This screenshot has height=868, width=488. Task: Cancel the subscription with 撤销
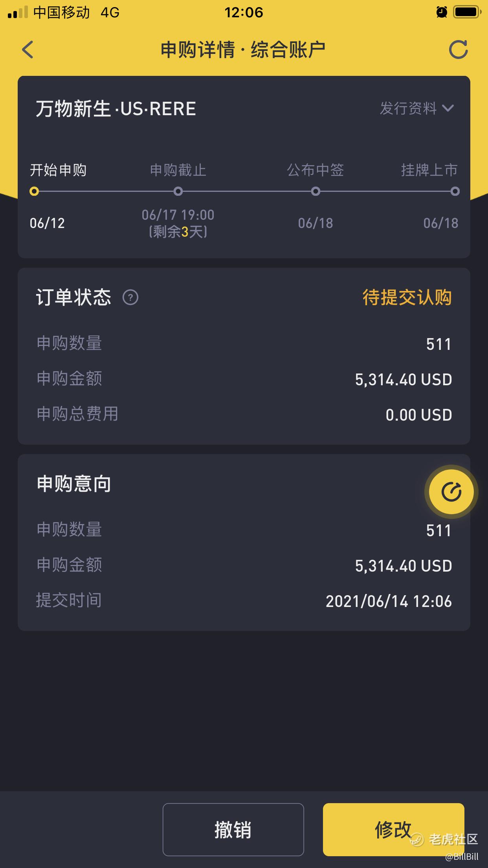[233, 829]
